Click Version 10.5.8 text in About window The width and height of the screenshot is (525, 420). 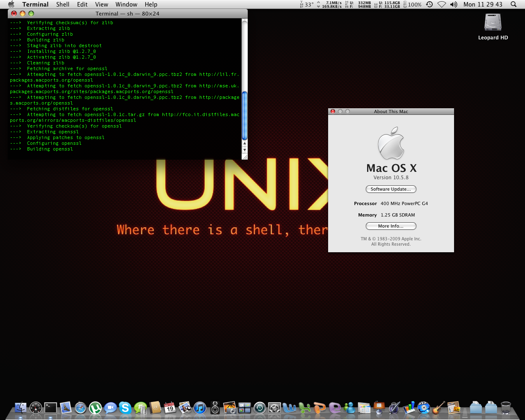(391, 178)
